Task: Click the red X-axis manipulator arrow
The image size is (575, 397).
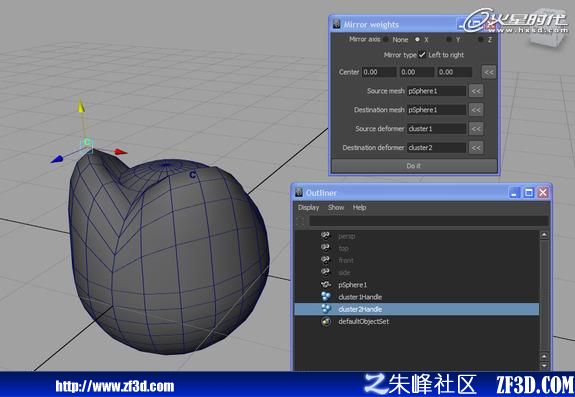Action: tap(121, 151)
